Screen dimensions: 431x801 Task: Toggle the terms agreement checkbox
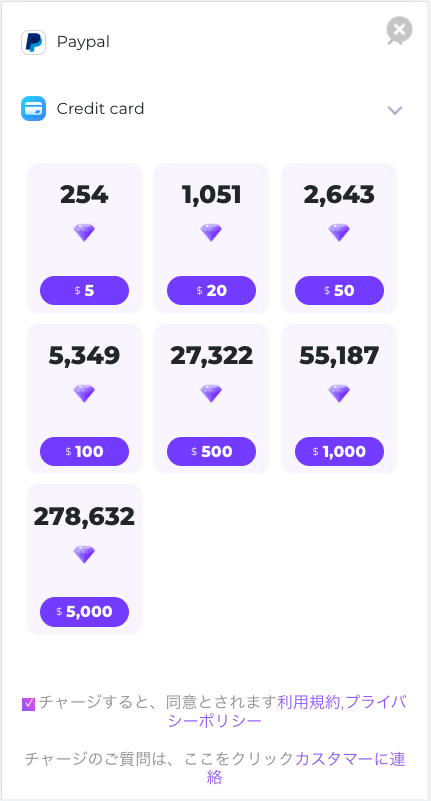click(29, 704)
